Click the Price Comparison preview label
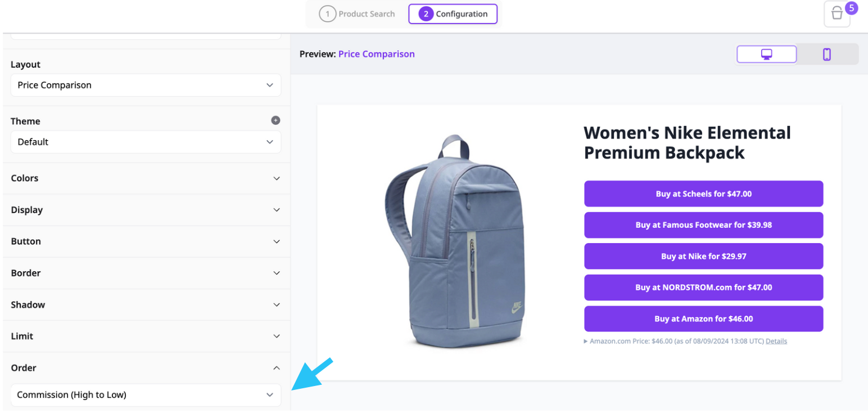 (x=376, y=54)
